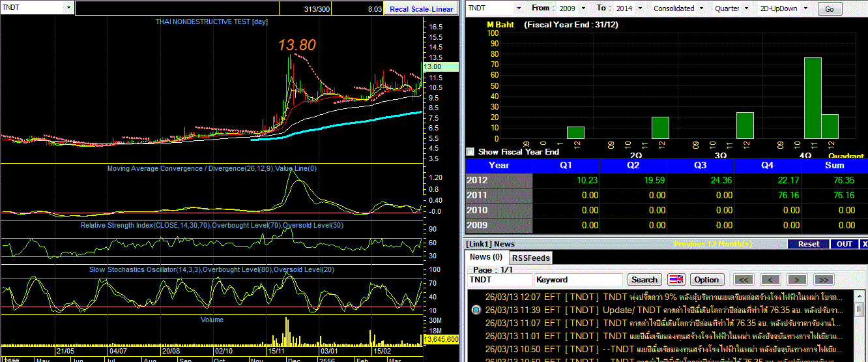
Task: Click the 76.16 Q4 cell for 2011
Action: (768, 195)
